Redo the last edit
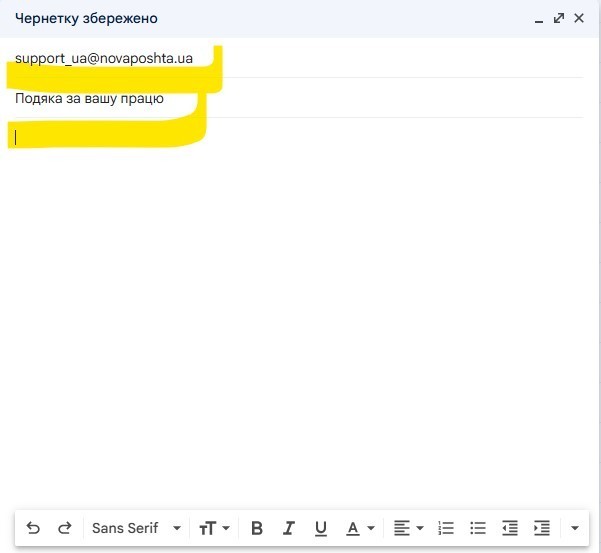 64,528
